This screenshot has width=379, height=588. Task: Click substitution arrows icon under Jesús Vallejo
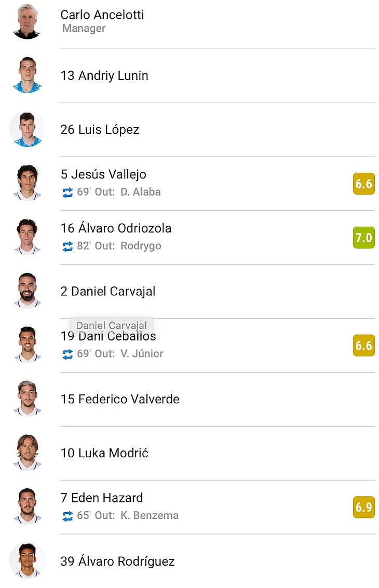point(67,193)
